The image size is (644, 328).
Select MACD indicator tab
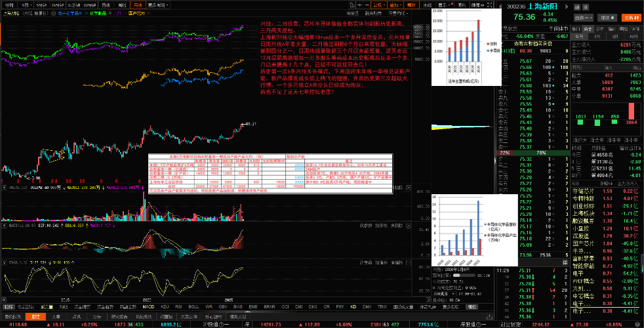(148, 306)
